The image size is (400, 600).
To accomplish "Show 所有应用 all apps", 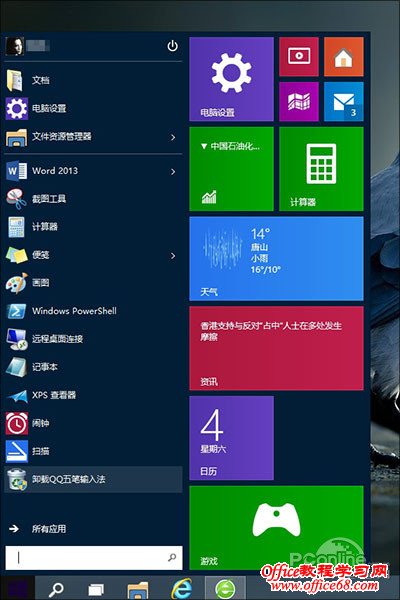I will pos(38,529).
